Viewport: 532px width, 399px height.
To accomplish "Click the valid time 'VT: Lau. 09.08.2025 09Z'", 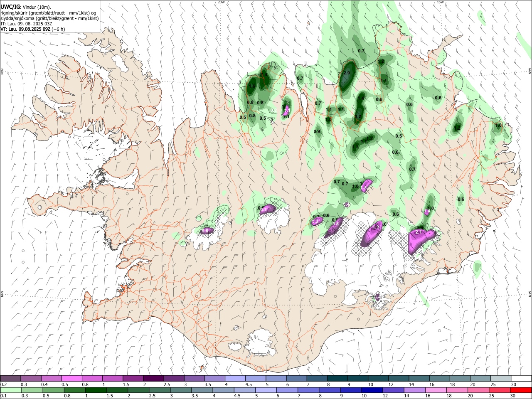I will click(x=25, y=29).
